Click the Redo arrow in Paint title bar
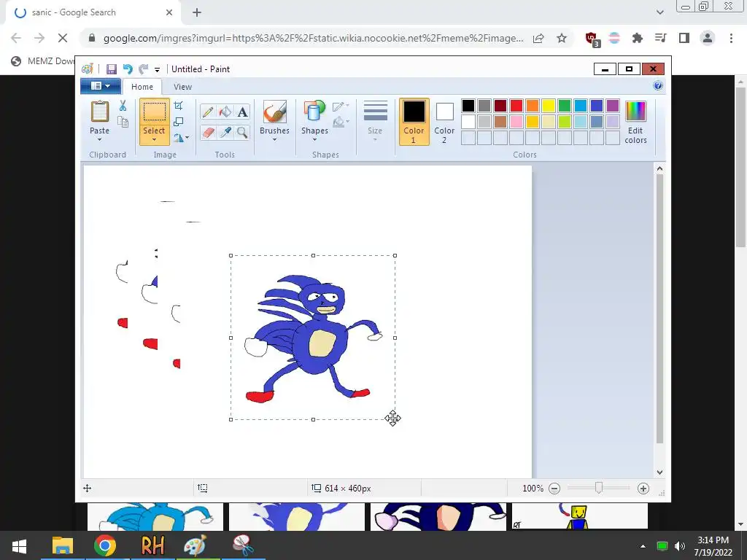747x560 pixels. [x=144, y=69]
